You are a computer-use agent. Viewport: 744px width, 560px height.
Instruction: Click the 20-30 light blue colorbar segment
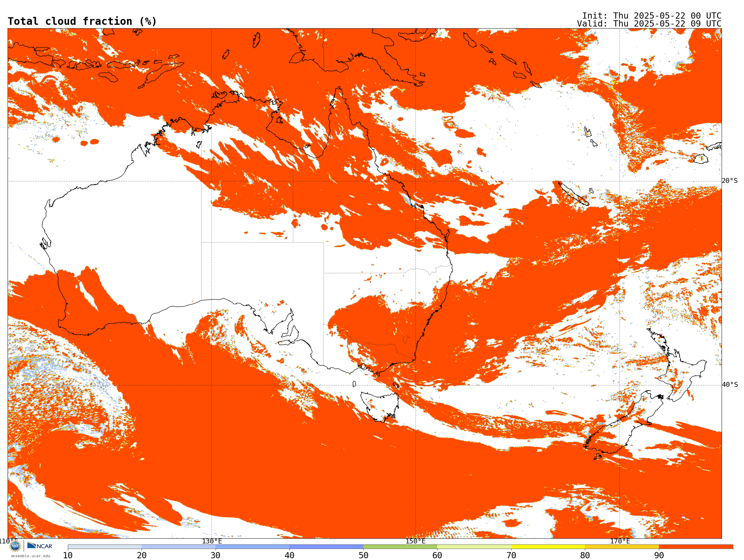[178, 547]
